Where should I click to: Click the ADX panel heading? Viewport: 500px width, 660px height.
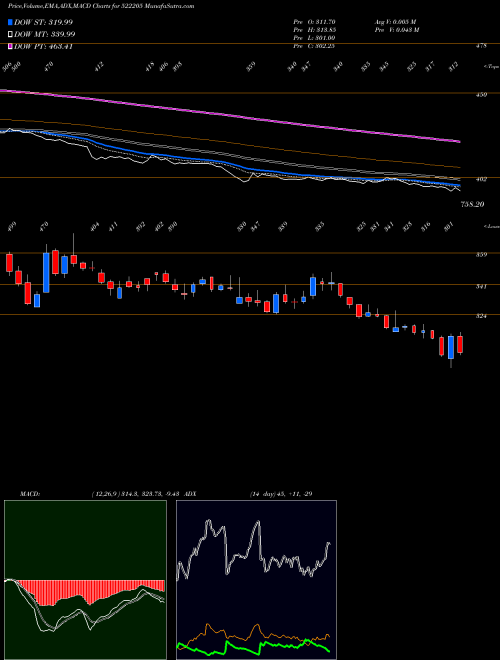(190, 493)
